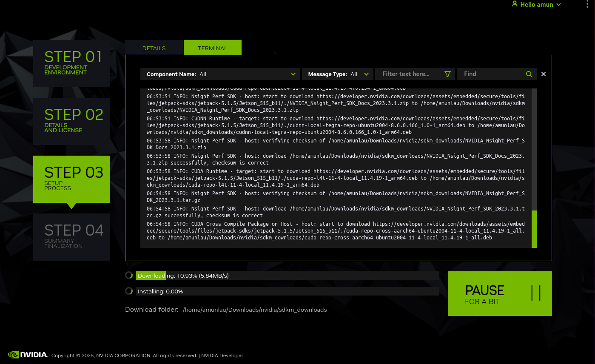Click the terminal log scrollbar thumb
The image size is (595, 364).
click(x=534, y=229)
